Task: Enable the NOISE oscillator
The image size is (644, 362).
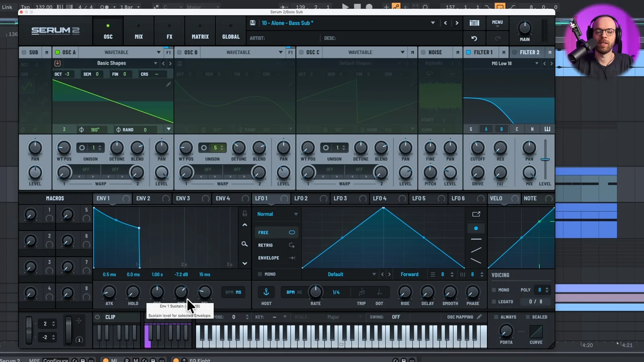Action: pyautogui.click(x=423, y=52)
